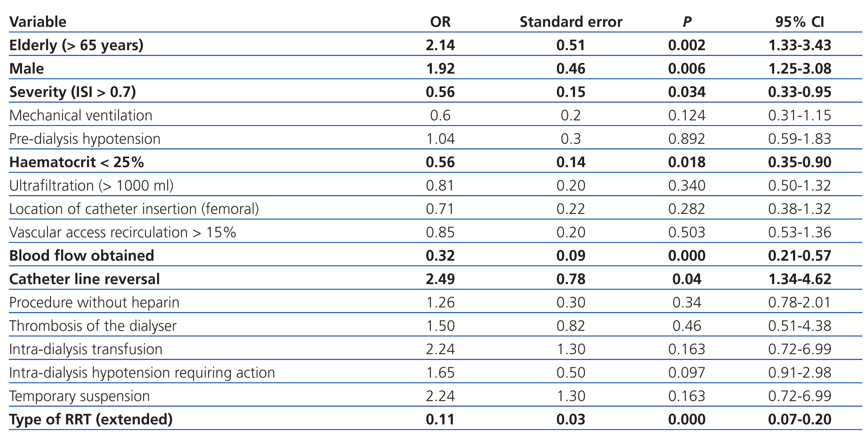Select the Haematocrit < 25% label
Viewport: 868px width, 441px height.
(x=76, y=162)
